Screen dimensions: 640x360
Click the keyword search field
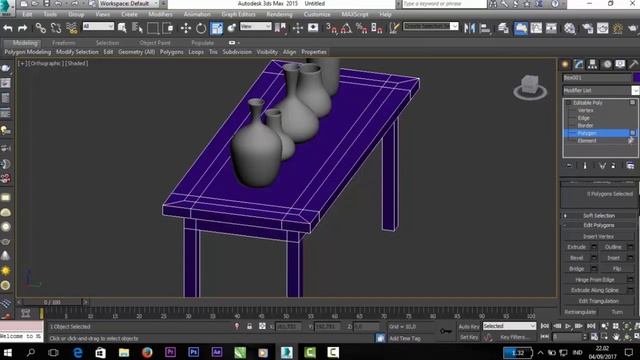click(x=444, y=4)
